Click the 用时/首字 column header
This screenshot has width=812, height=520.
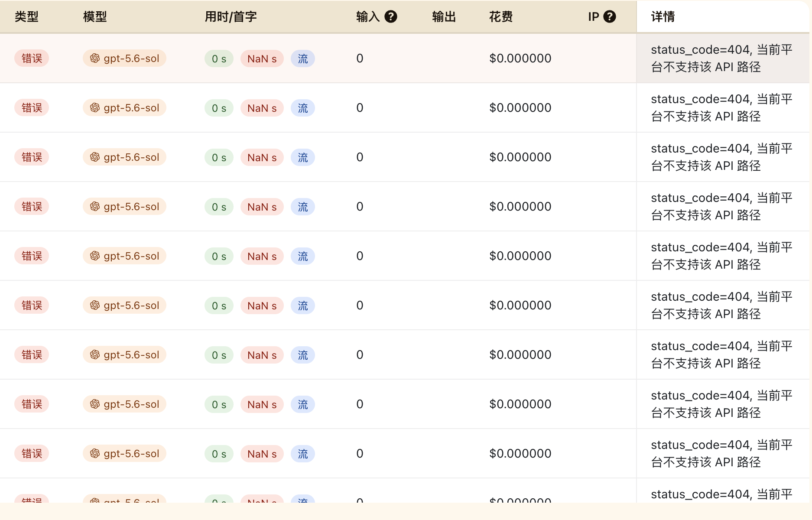coord(231,16)
